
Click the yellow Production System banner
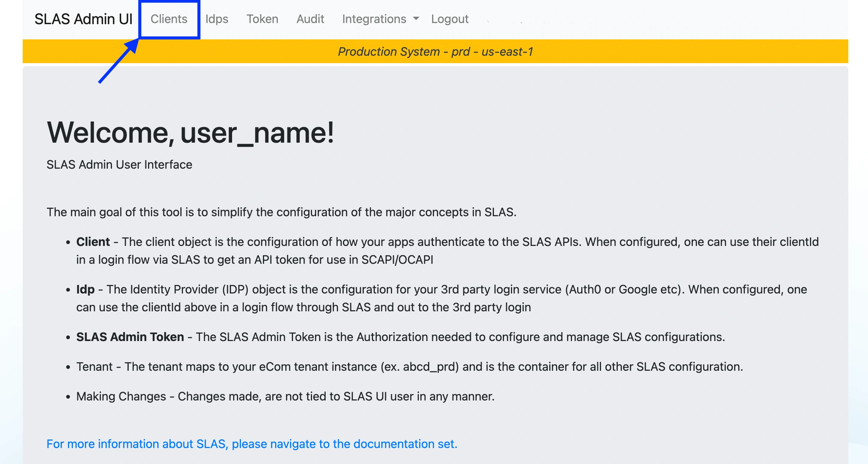[x=435, y=52]
